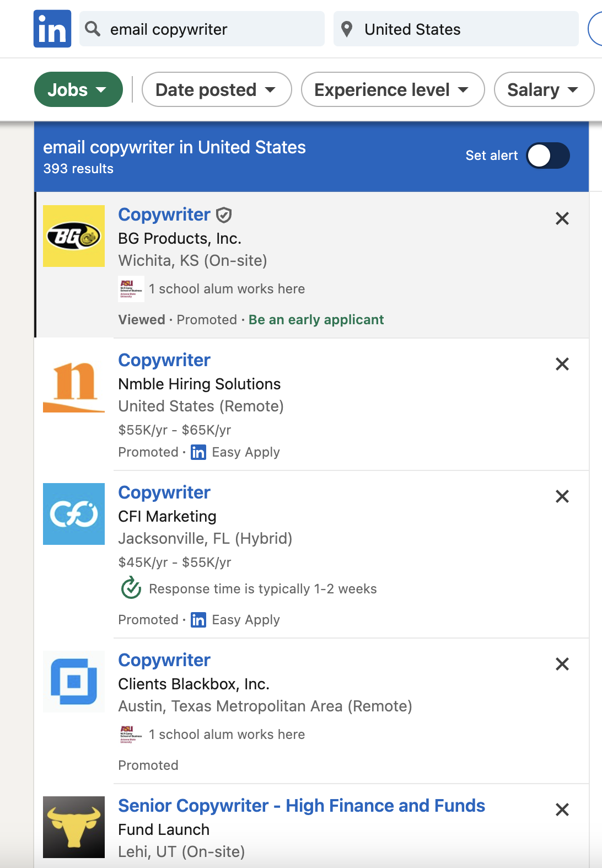This screenshot has width=602, height=868.
Task: Dismiss the Fund Launch job listing
Action: click(562, 810)
